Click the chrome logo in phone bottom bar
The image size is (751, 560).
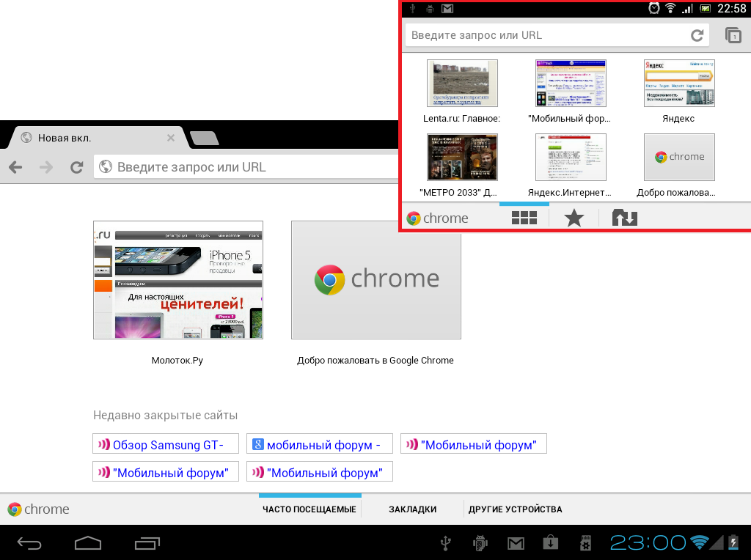coord(437,218)
